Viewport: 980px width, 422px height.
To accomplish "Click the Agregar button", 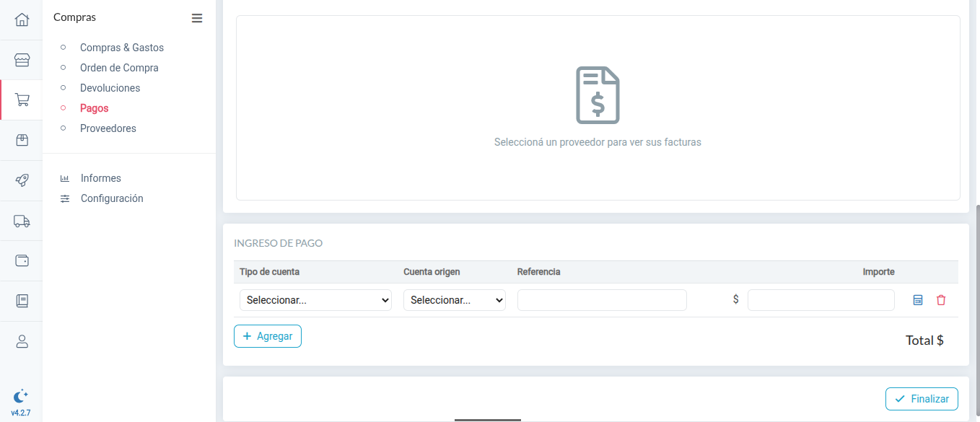I will [x=267, y=335].
